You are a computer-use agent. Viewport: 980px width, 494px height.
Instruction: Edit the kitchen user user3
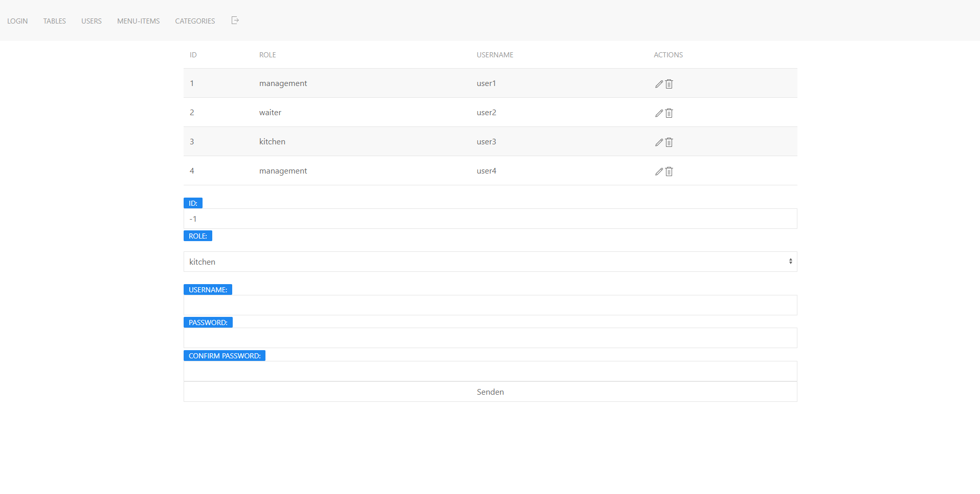(658, 142)
